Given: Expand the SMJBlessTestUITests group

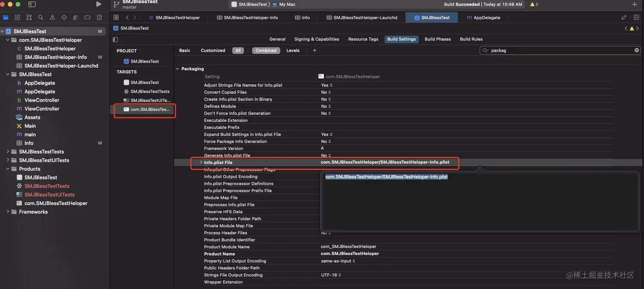Looking at the screenshot, I should tap(8, 160).
